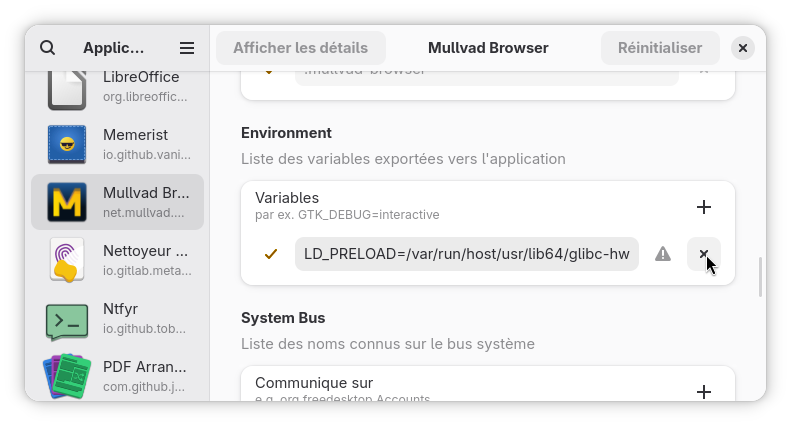Select PDF Arran... in the application list
The width and height of the screenshot is (791, 426).
118,377
